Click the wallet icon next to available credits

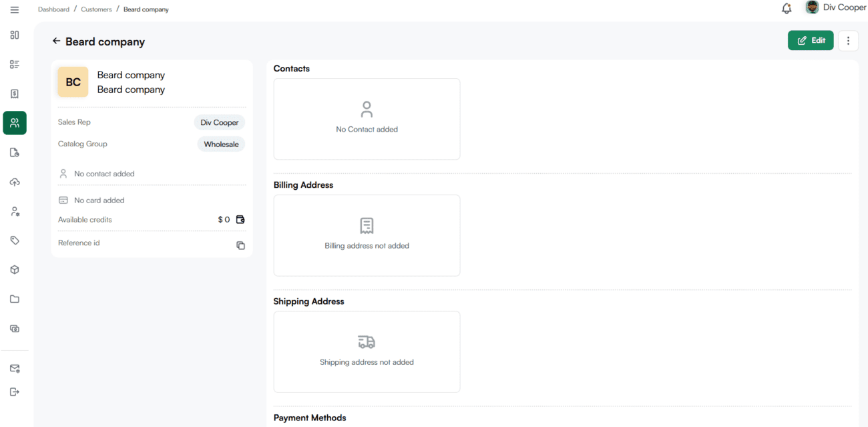point(240,220)
